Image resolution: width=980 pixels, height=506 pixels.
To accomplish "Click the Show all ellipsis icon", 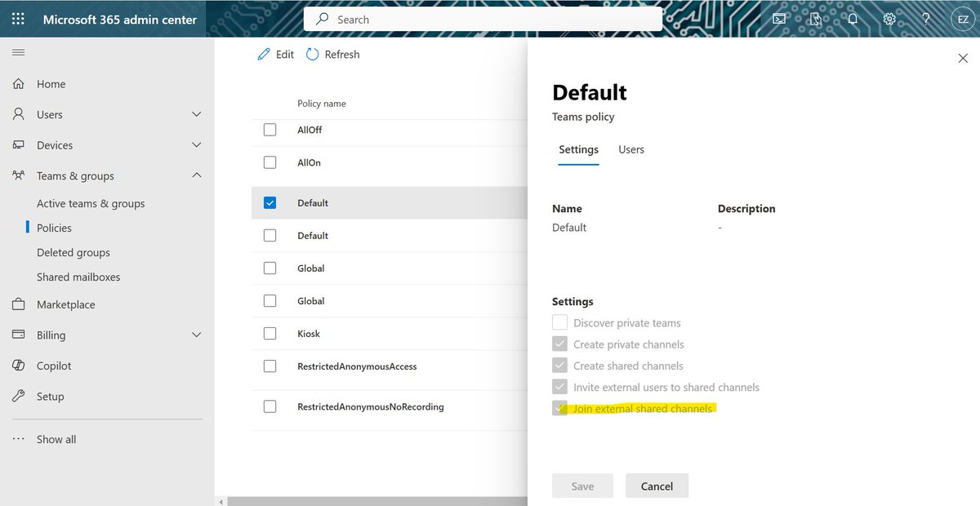I will [x=18, y=439].
